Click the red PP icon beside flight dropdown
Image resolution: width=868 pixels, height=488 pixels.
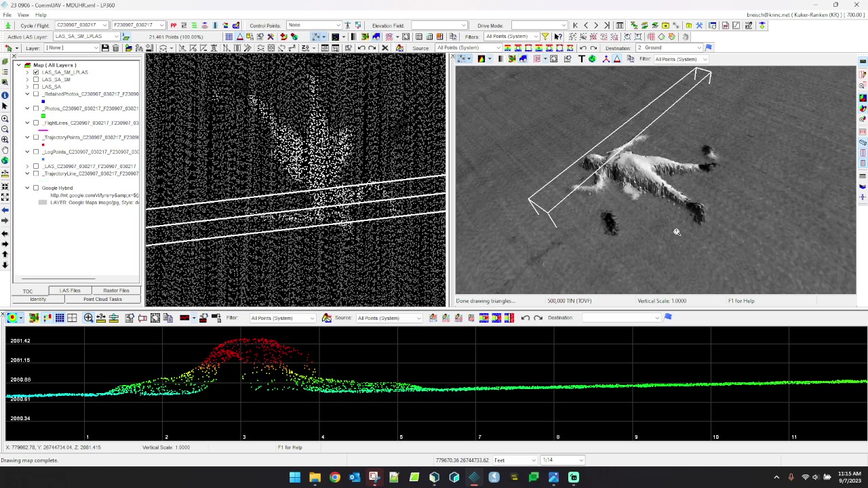pos(174,26)
